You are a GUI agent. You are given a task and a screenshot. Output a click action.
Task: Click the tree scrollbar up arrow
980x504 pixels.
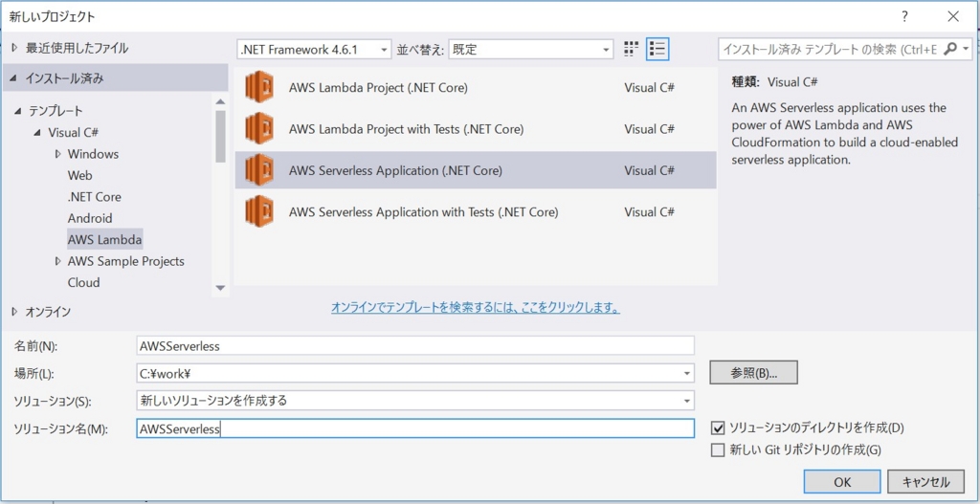coord(220,101)
